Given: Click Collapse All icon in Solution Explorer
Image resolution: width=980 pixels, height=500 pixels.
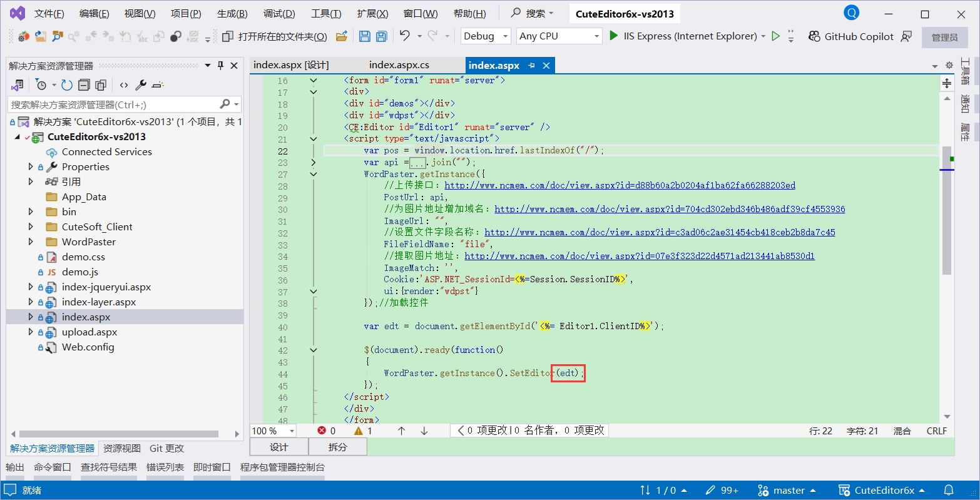Looking at the screenshot, I should click(84, 85).
